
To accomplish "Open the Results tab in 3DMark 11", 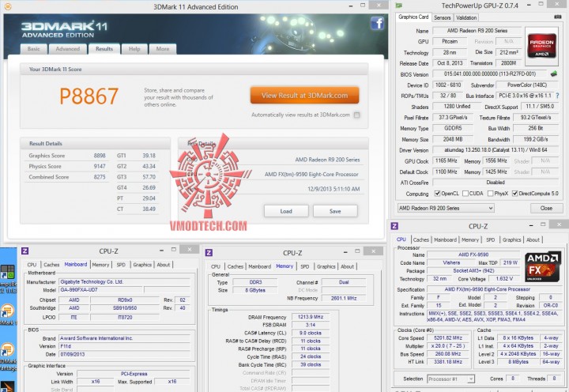I will pos(104,49).
